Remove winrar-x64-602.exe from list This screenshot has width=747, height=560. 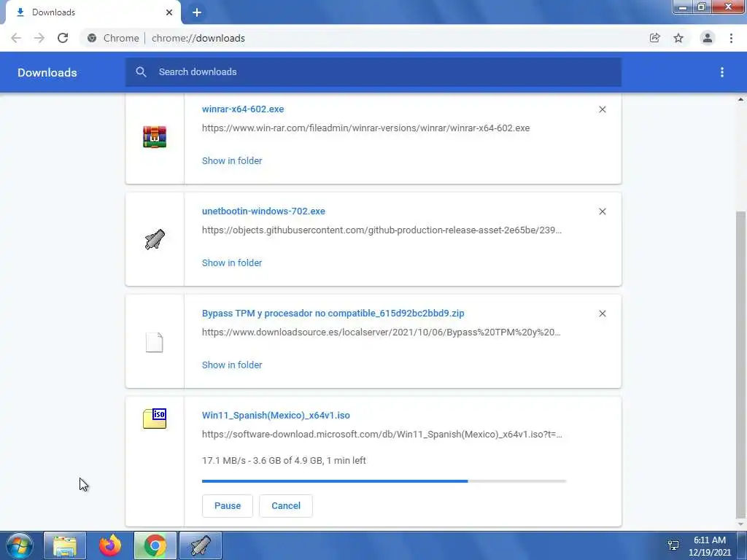[602, 109]
